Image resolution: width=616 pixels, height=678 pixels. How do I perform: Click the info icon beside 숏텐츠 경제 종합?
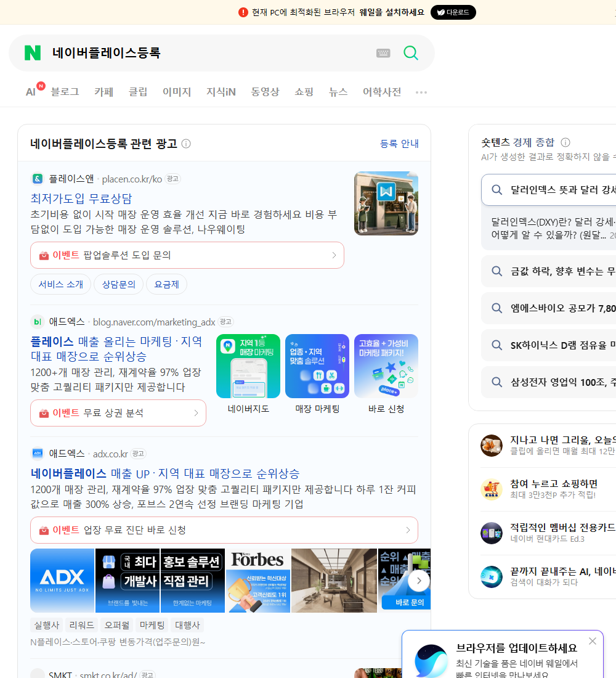565,142
